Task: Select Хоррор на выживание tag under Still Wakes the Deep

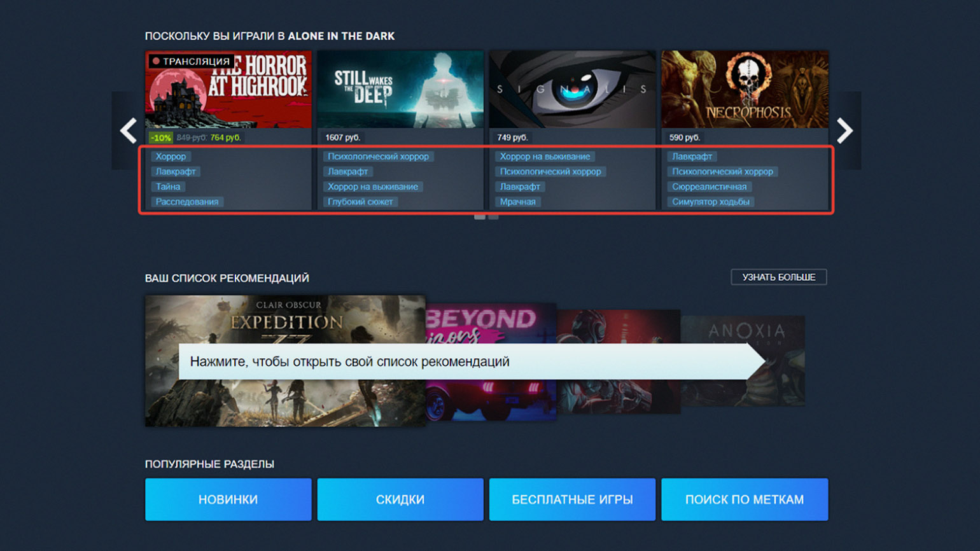Action: tap(373, 187)
